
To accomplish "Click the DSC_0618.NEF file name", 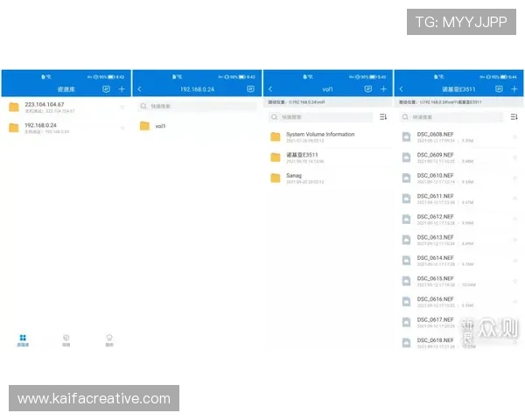I will tap(435, 340).
